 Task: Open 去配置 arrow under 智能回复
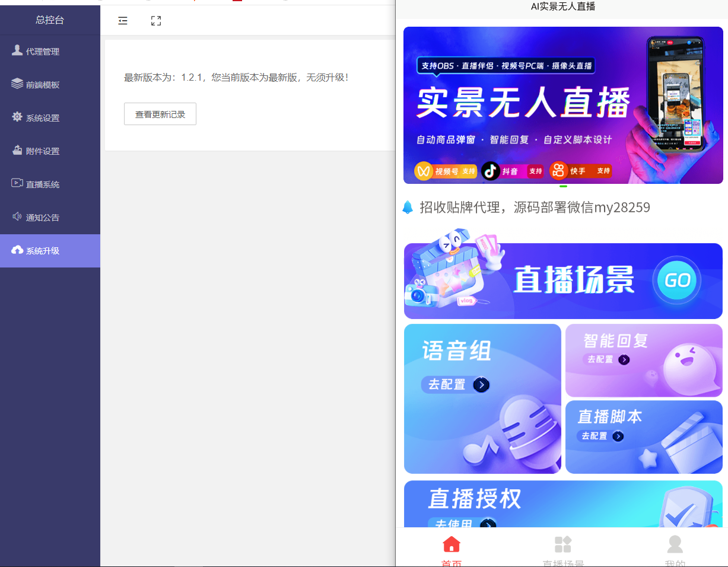[x=624, y=360]
